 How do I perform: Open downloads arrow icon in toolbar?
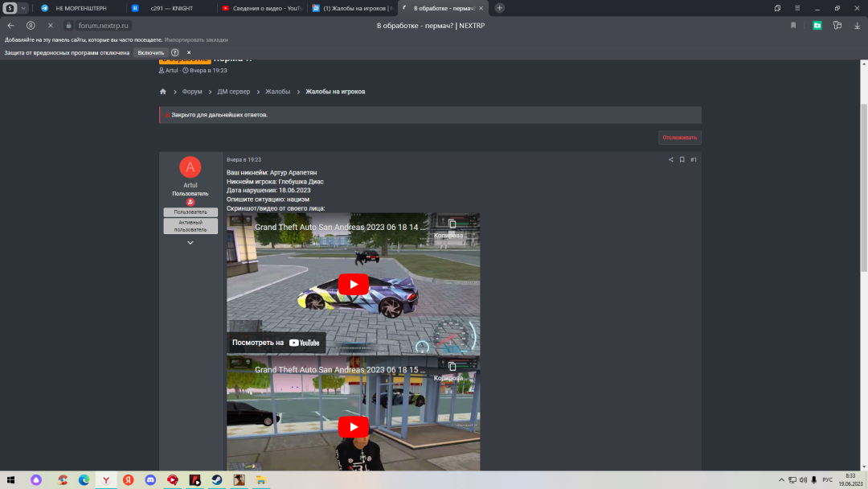tap(857, 26)
